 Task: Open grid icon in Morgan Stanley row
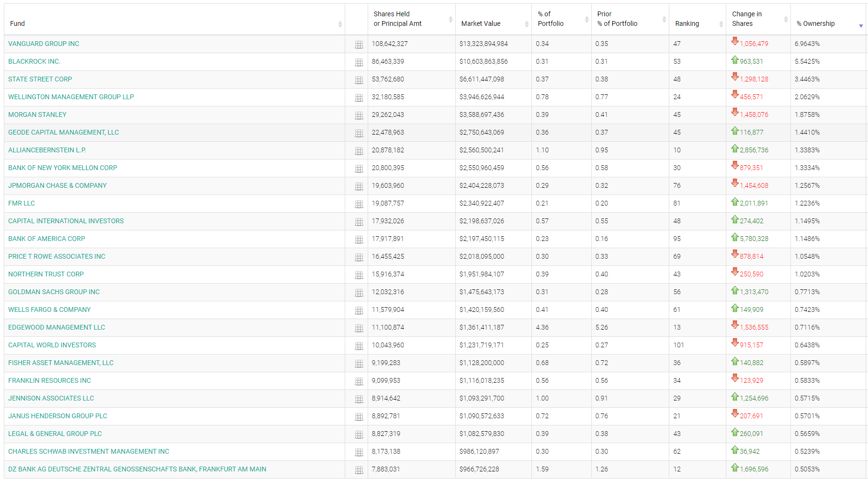tap(359, 115)
